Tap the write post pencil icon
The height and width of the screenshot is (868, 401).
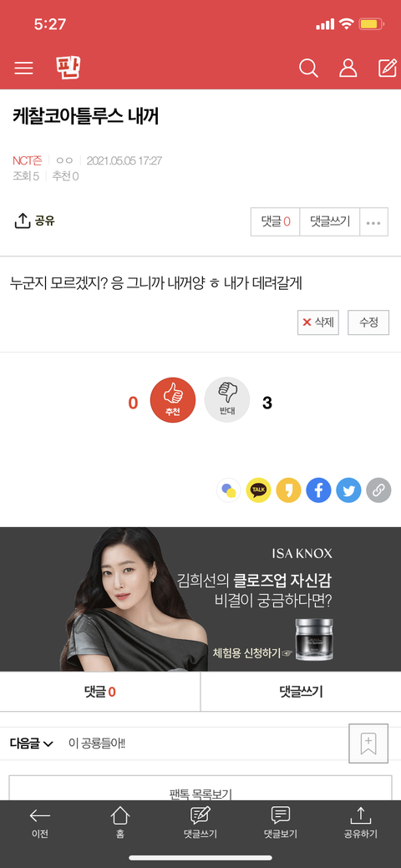(387, 68)
